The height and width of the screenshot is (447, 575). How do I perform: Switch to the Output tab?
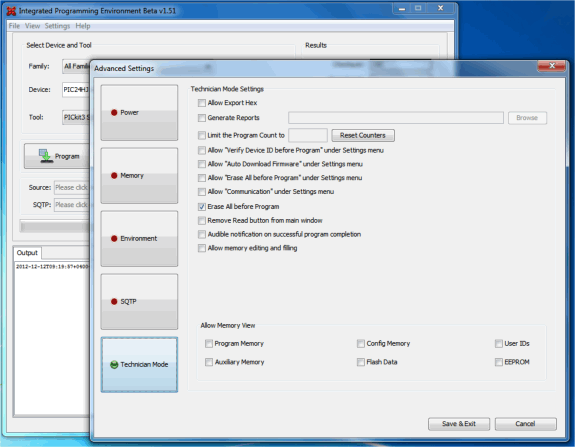coord(27,253)
